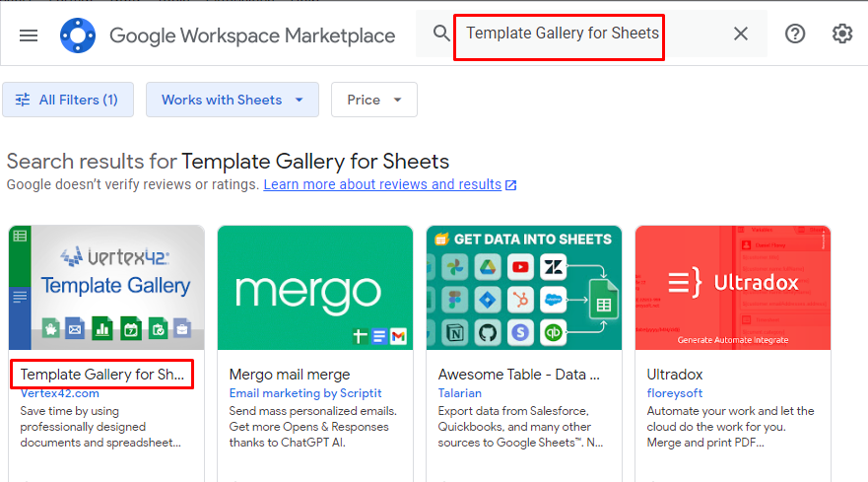Open the Ultradox banner thumbnail

tap(733, 288)
